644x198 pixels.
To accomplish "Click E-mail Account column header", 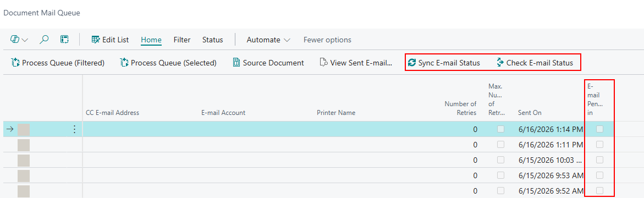I will pos(223,113).
